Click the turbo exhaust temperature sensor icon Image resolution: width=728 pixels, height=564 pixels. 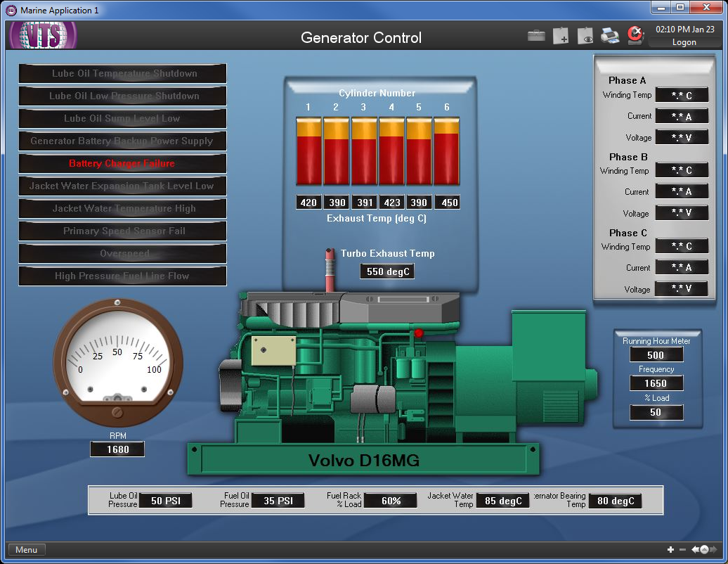point(330,269)
